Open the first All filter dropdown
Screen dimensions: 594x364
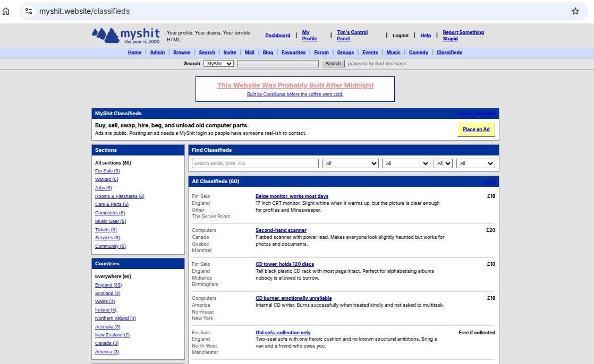coord(351,163)
